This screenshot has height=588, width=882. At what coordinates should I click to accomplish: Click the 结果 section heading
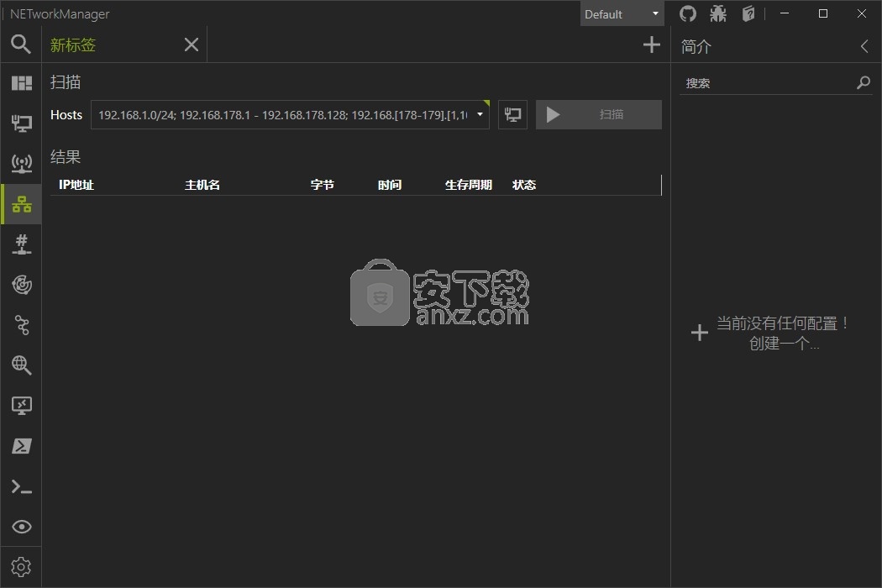pyautogui.click(x=66, y=157)
